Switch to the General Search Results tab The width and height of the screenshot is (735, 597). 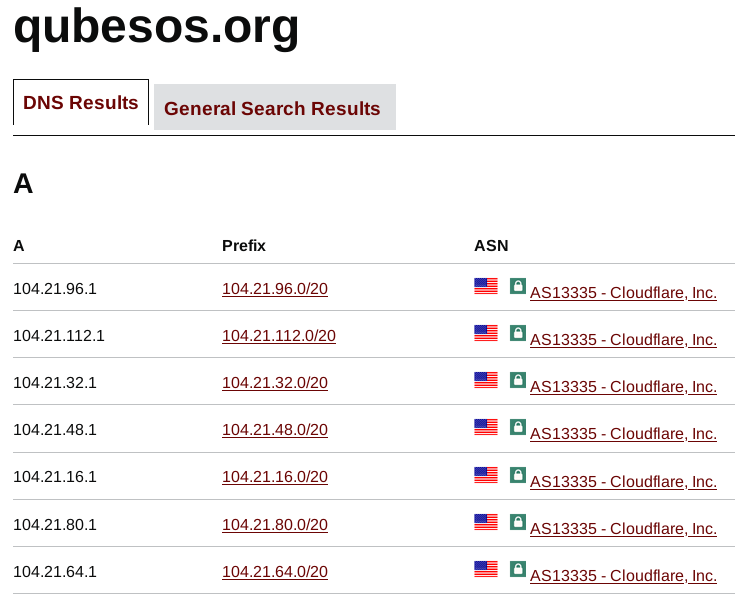(x=275, y=107)
